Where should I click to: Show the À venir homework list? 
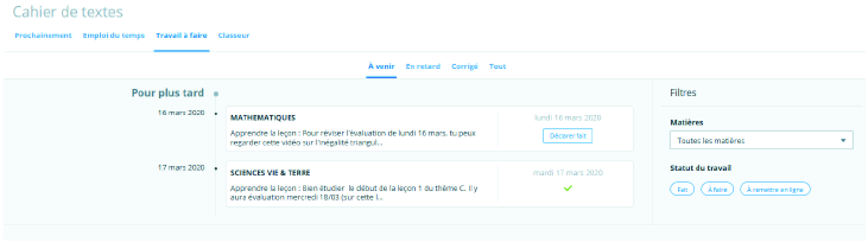click(x=381, y=66)
